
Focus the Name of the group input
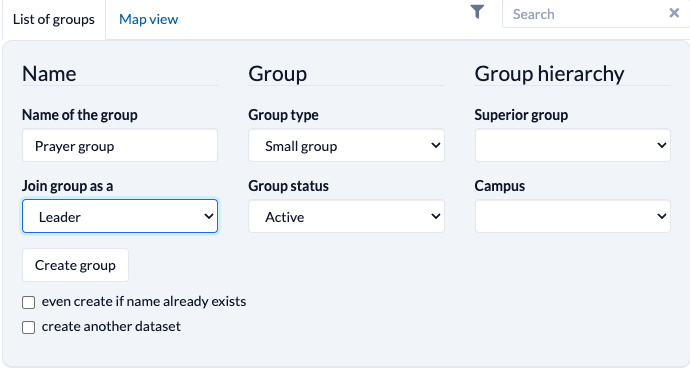120,145
